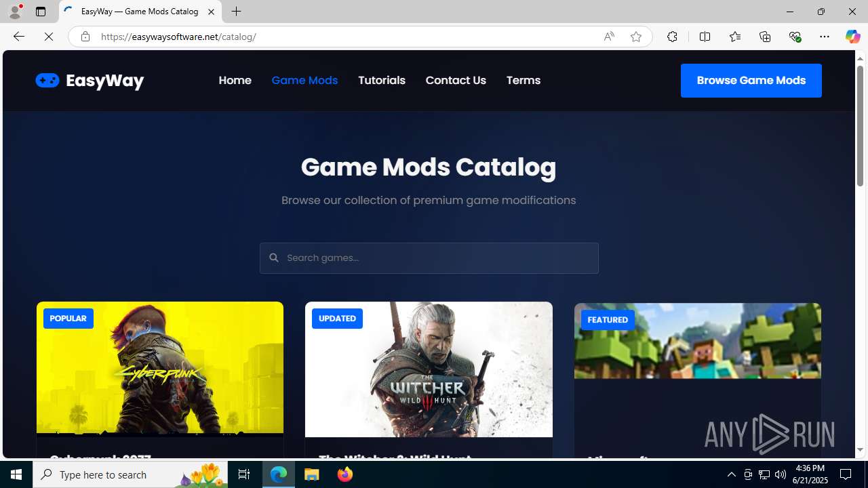Open Browser essentials icon
Image resolution: width=868 pixels, height=488 pixels.
tap(795, 37)
